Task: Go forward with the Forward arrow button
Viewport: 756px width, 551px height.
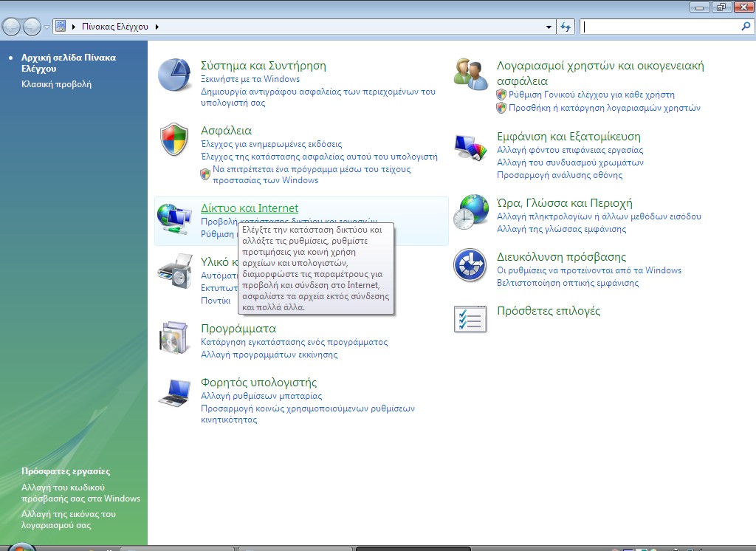Action: click(x=32, y=27)
